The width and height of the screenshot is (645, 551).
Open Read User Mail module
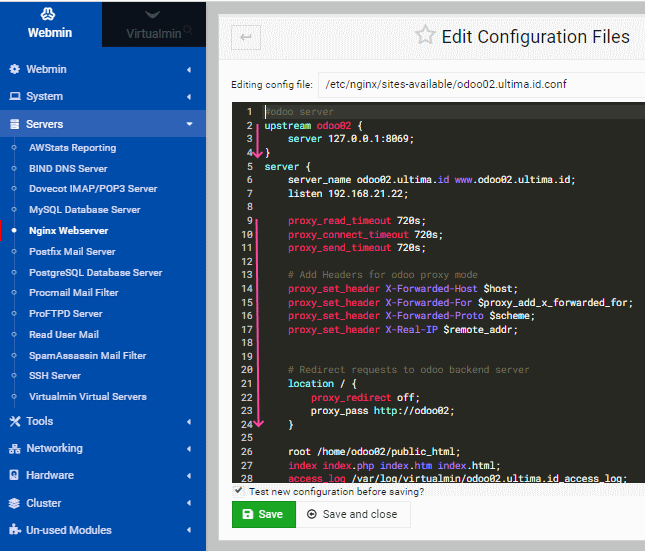[x=64, y=335]
